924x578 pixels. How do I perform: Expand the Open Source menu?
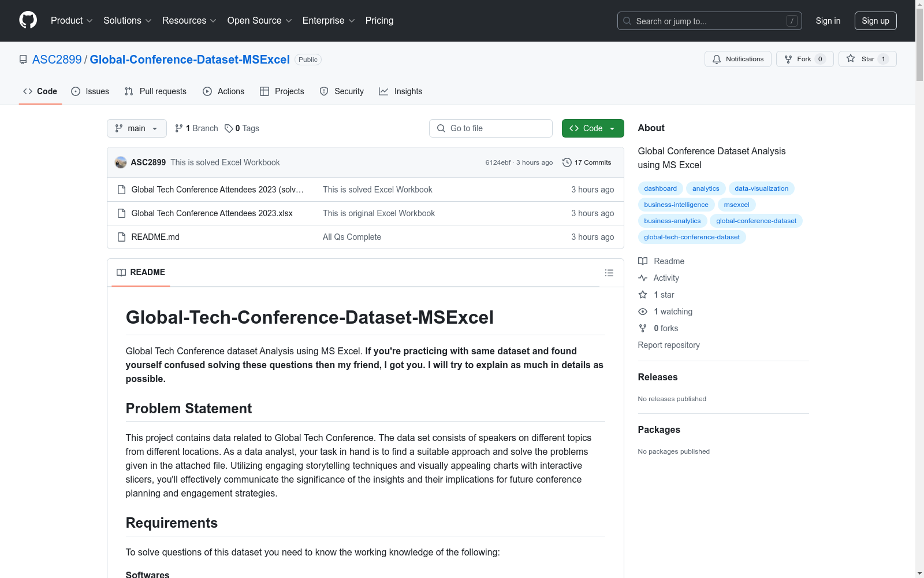[260, 21]
